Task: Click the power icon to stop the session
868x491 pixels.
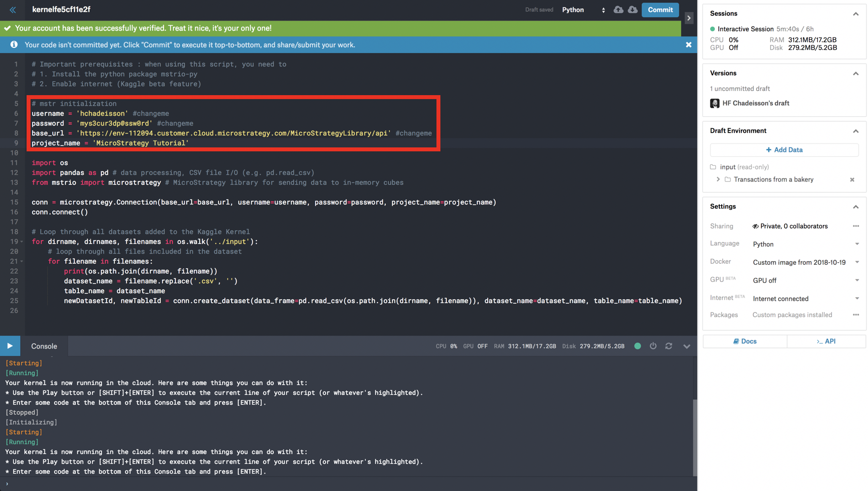Action: pos(653,346)
